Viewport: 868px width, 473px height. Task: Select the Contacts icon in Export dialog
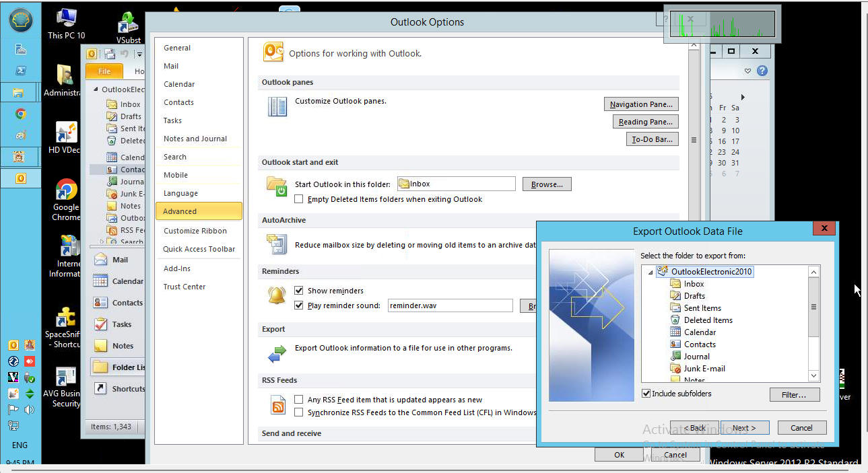tap(675, 344)
